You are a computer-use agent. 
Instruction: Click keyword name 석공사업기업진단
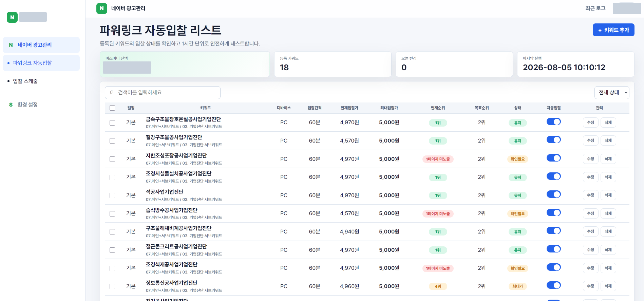(165, 192)
